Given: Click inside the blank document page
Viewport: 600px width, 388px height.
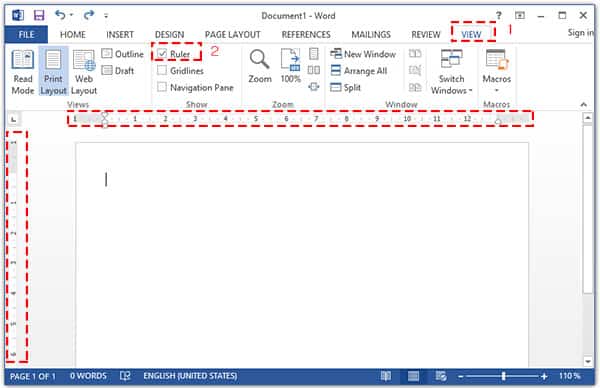Looking at the screenshot, I should [x=302, y=254].
